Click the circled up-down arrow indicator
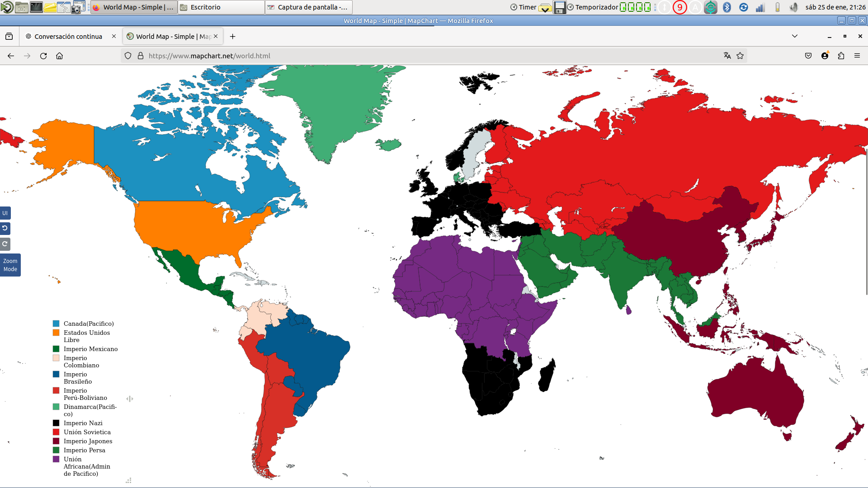 (664, 7)
